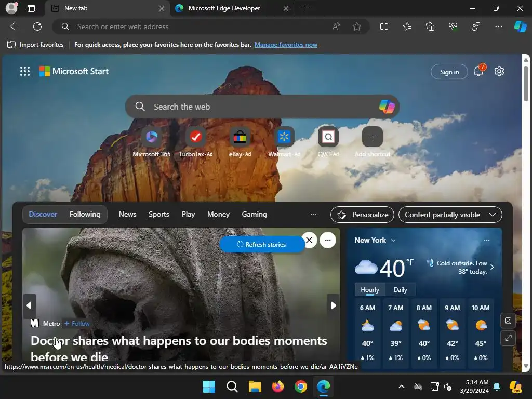
Task: Show hidden system tray icons chevron
Action: pyautogui.click(x=402, y=387)
